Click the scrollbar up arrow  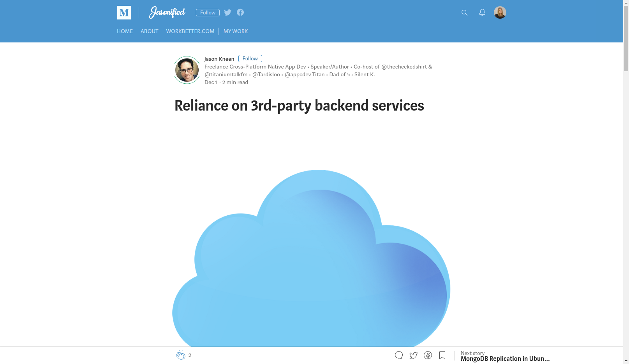626,3
